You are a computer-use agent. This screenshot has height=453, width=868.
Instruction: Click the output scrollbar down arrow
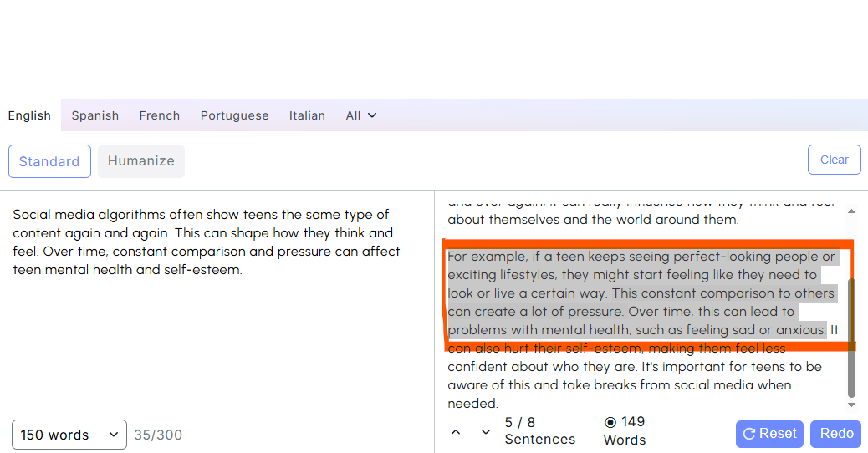pyautogui.click(x=851, y=405)
